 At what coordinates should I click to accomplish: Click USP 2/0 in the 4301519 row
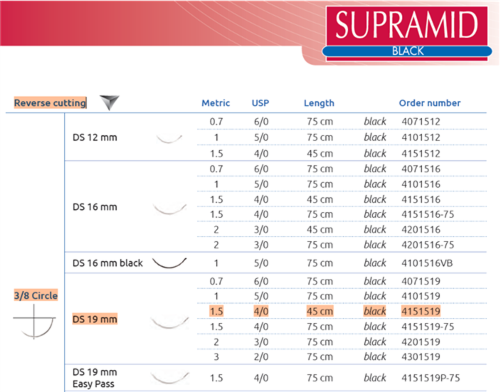click(261, 357)
